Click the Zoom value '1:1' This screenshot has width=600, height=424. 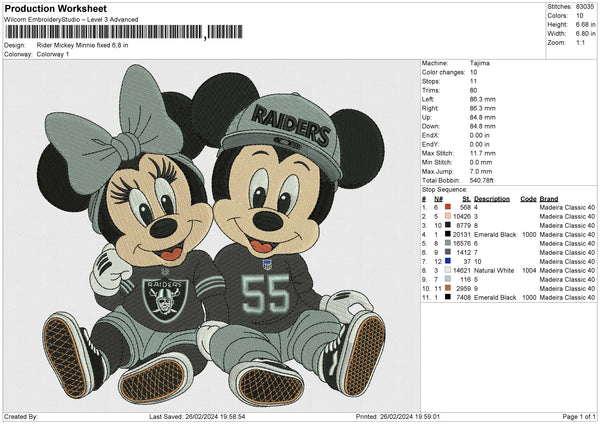point(580,42)
